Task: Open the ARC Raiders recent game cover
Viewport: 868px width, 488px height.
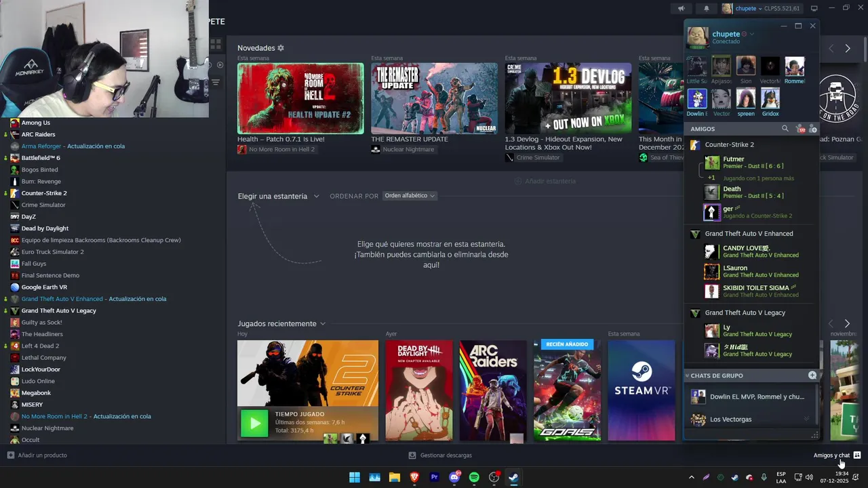Action: [493, 390]
